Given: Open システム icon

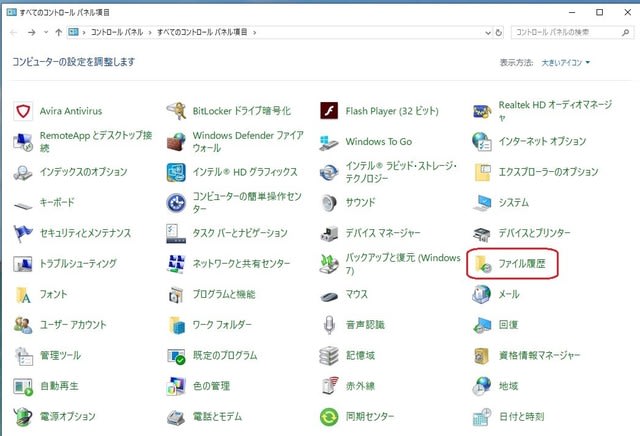Looking at the screenshot, I should [x=482, y=203].
